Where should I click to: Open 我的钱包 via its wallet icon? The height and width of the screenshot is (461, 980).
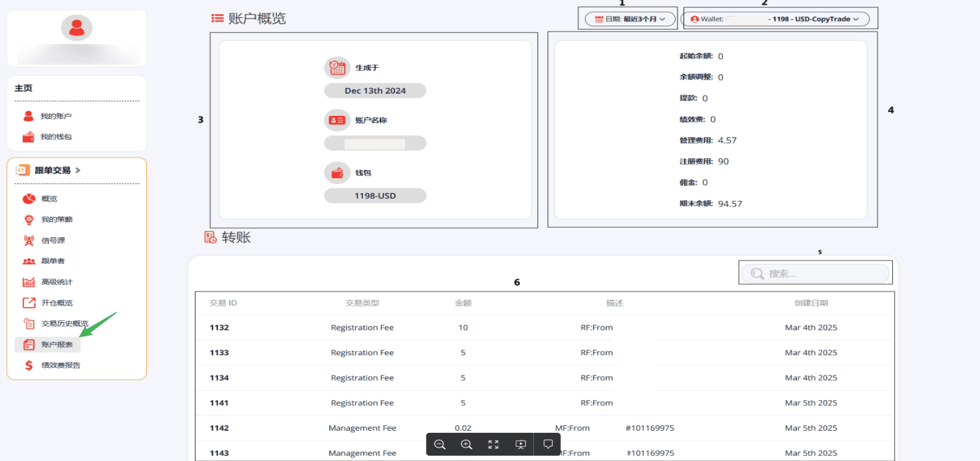28,137
